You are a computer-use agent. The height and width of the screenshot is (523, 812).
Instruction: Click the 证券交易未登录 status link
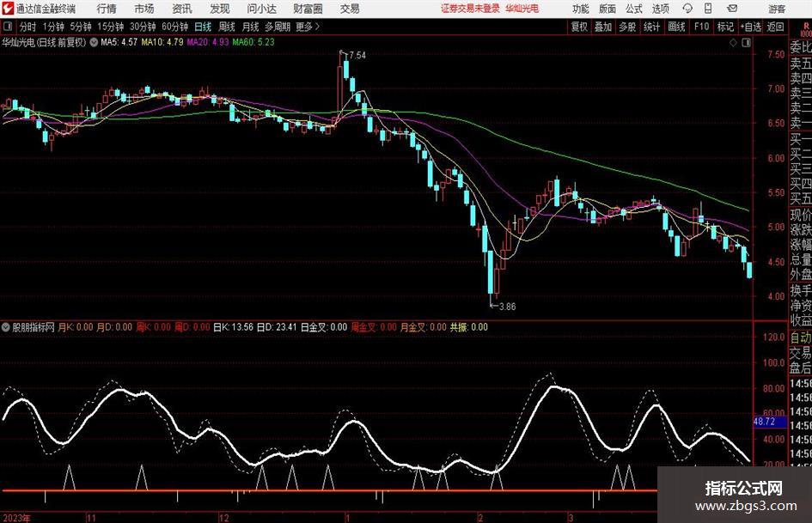coord(470,9)
